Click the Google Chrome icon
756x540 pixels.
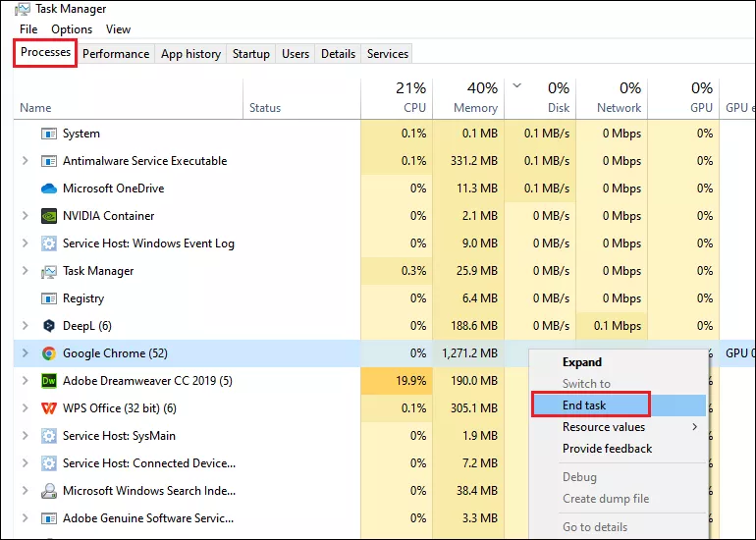49,353
